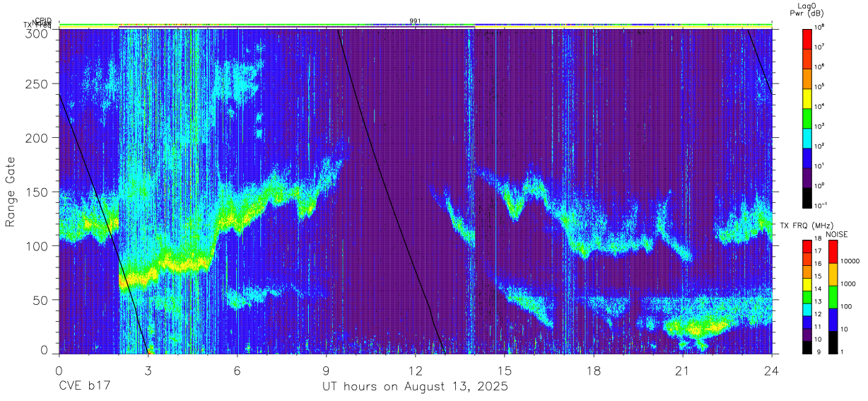Click the '10^2' label on the power colorbar

pos(818,146)
